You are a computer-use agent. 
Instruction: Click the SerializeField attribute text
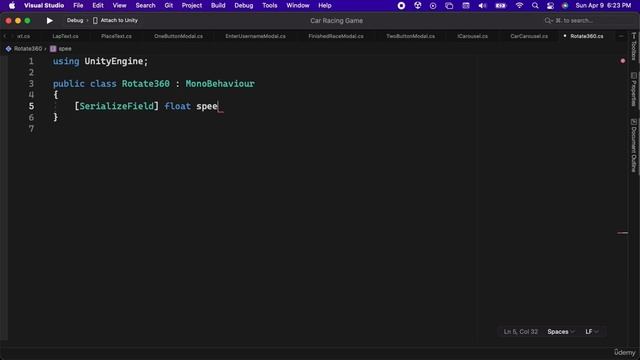[116, 106]
